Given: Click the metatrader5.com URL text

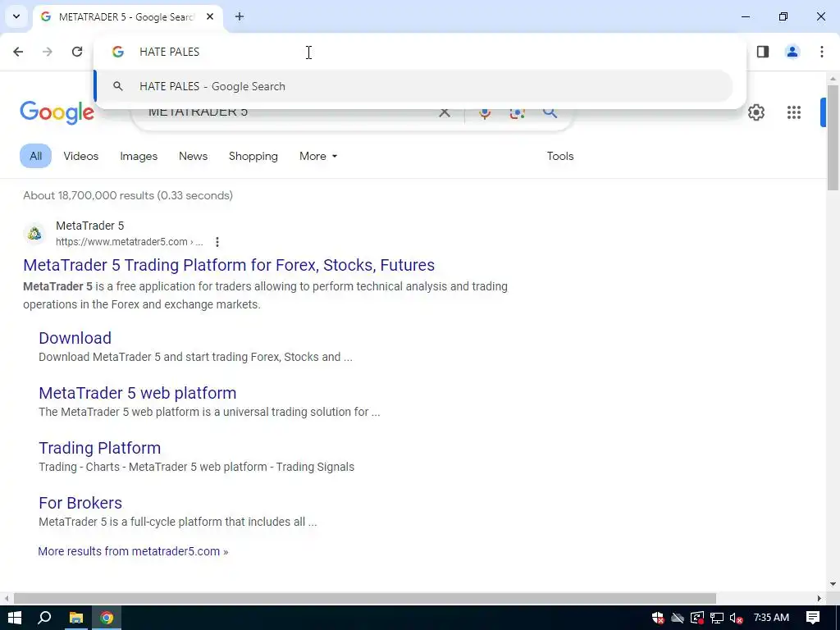Looking at the screenshot, I should (129, 242).
